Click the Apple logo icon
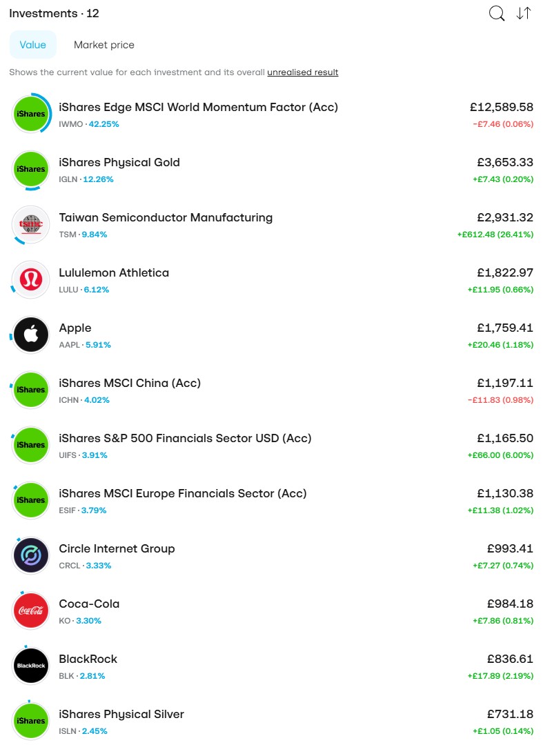The width and height of the screenshot is (543, 756). coord(31,335)
